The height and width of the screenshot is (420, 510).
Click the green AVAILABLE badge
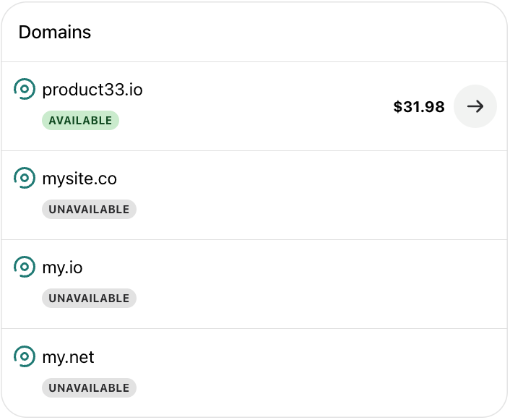coord(80,121)
